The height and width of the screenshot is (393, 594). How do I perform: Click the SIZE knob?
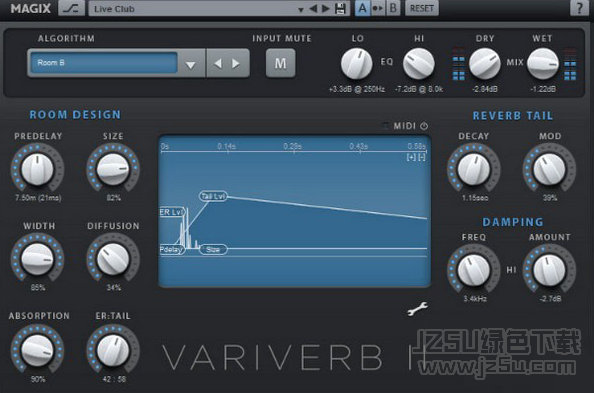[x=113, y=169]
